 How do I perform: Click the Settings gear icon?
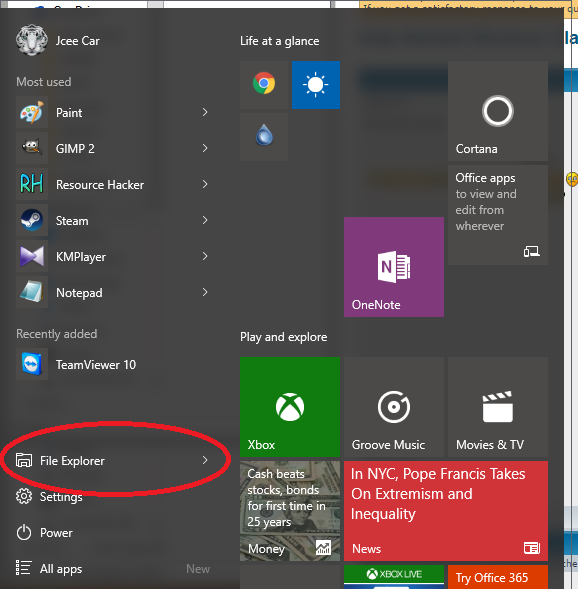(x=24, y=496)
